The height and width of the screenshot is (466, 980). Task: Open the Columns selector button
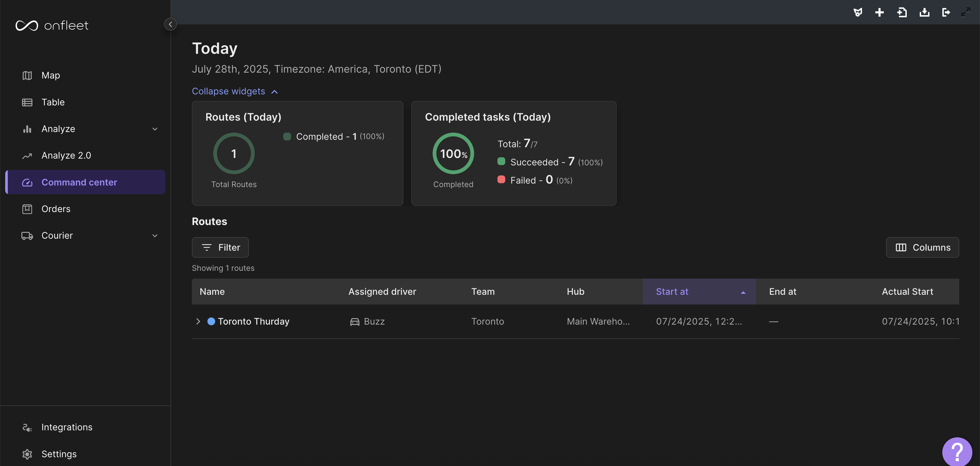[x=922, y=247]
